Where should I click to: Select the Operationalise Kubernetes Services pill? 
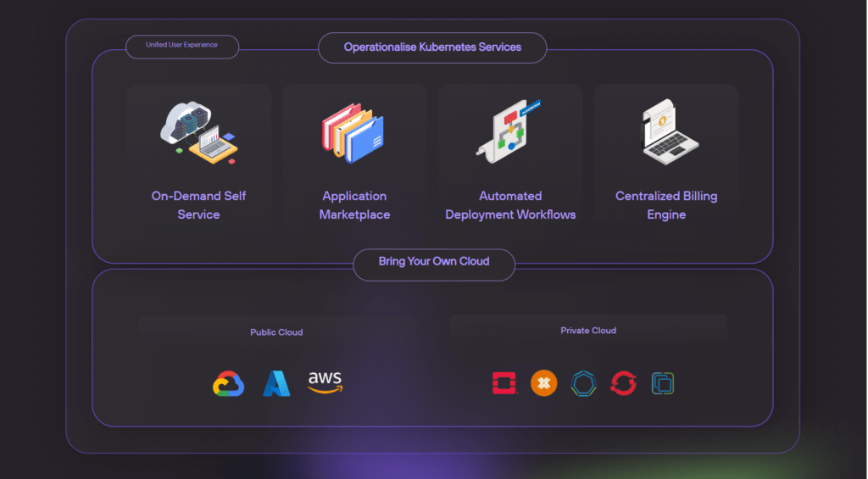coord(432,47)
